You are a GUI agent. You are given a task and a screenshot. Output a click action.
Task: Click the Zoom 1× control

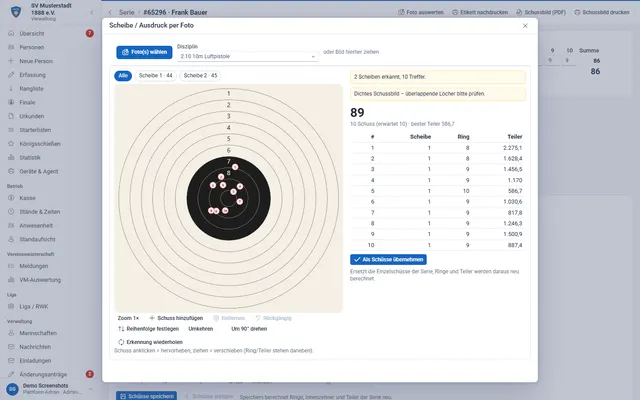click(128, 318)
